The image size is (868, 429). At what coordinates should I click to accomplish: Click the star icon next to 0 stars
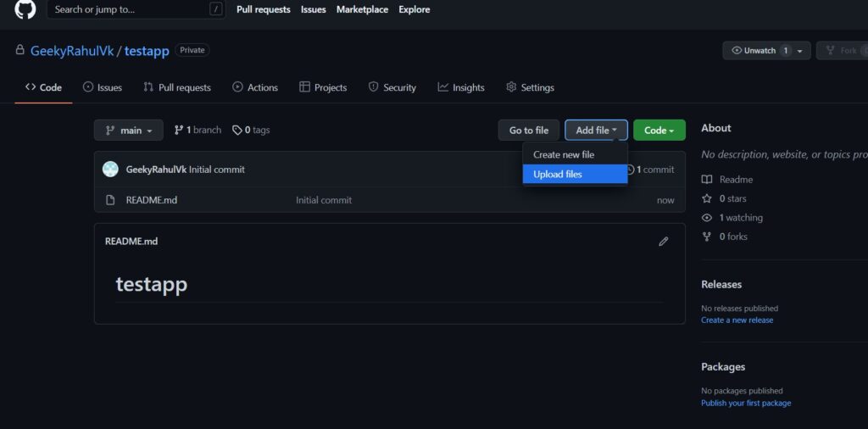(x=706, y=198)
